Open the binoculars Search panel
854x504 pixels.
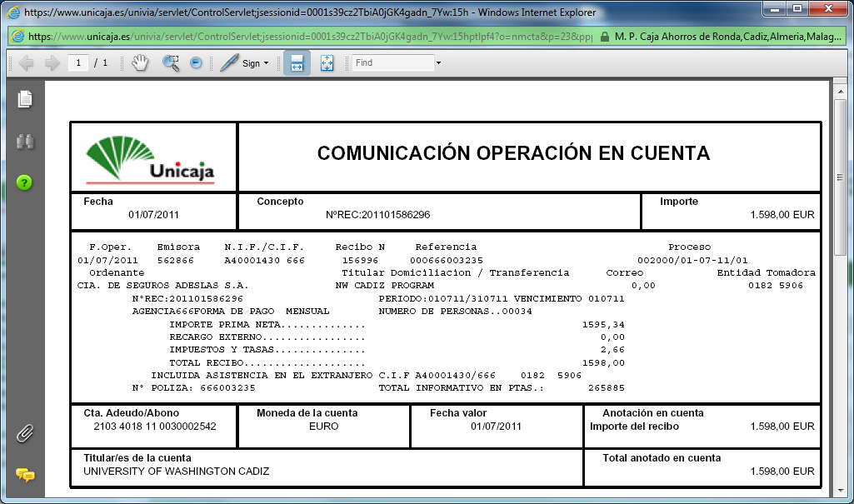tap(25, 142)
